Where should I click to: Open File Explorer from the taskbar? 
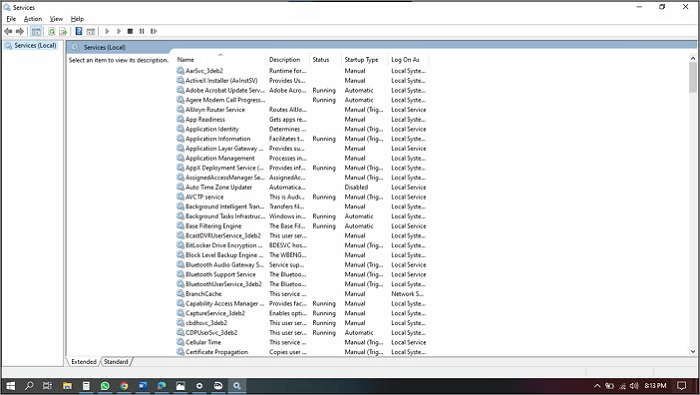pyautogui.click(x=67, y=386)
